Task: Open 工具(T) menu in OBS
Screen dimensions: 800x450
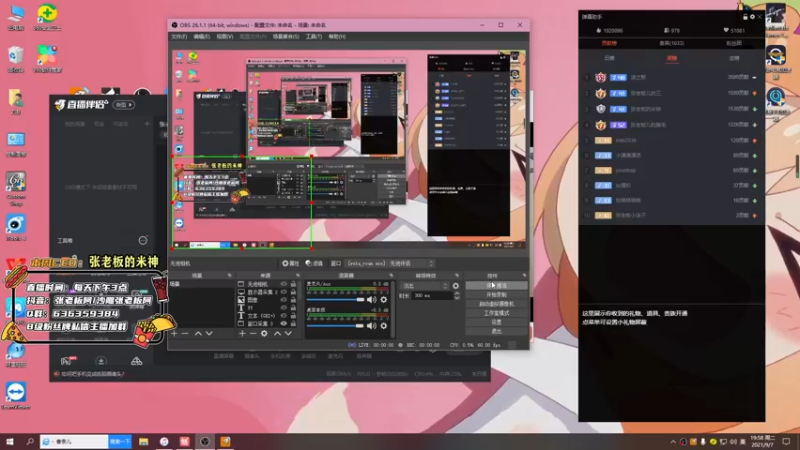Action: tap(314, 37)
